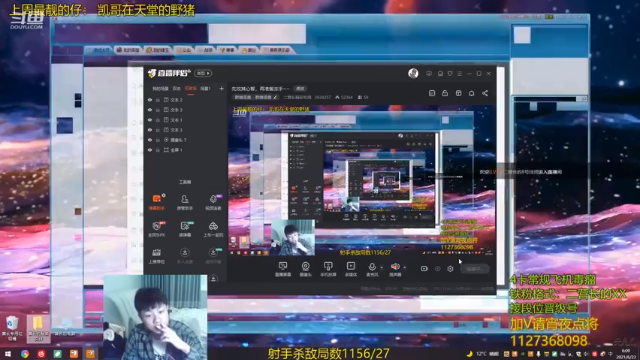
Task: Lock the 摄像头 7 source
Action: point(158,140)
